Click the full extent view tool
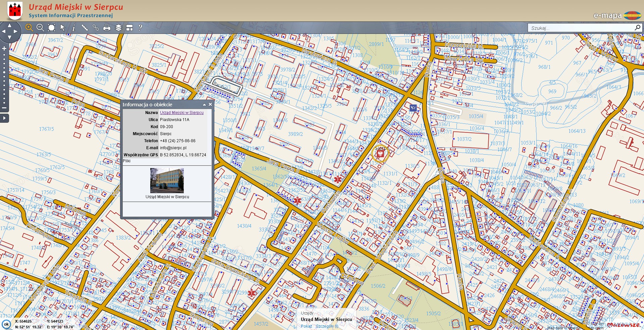This screenshot has height=330, width=644. click(x=51, y=28)
